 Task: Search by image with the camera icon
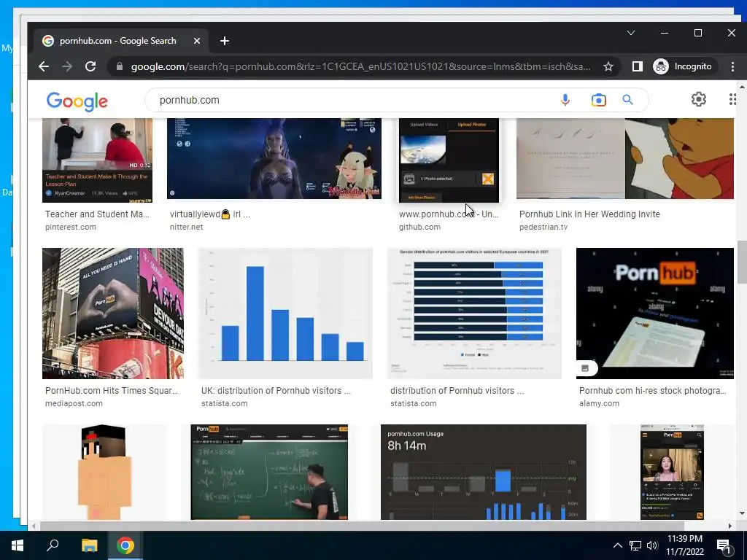pos(598,100)
